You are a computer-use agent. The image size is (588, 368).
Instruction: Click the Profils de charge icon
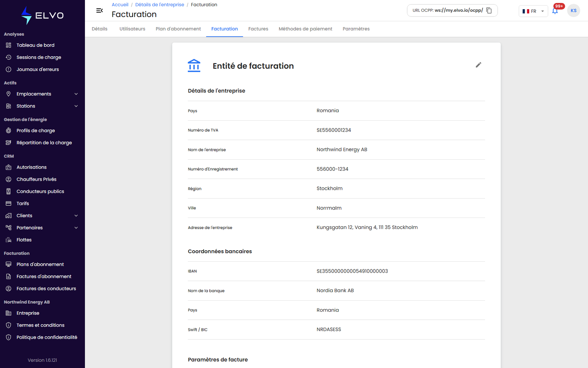click(x=8, y=131)
